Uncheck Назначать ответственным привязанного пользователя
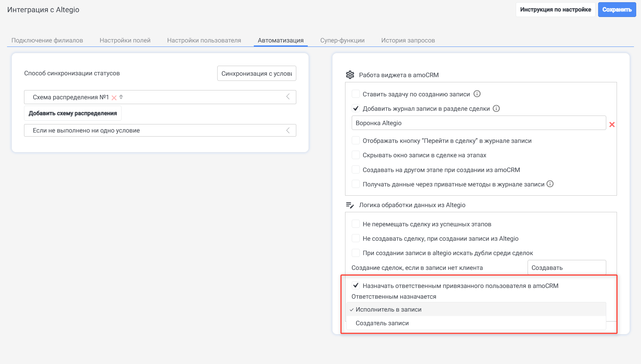Viewport: 641px width, 364px height. coord(356,285)
